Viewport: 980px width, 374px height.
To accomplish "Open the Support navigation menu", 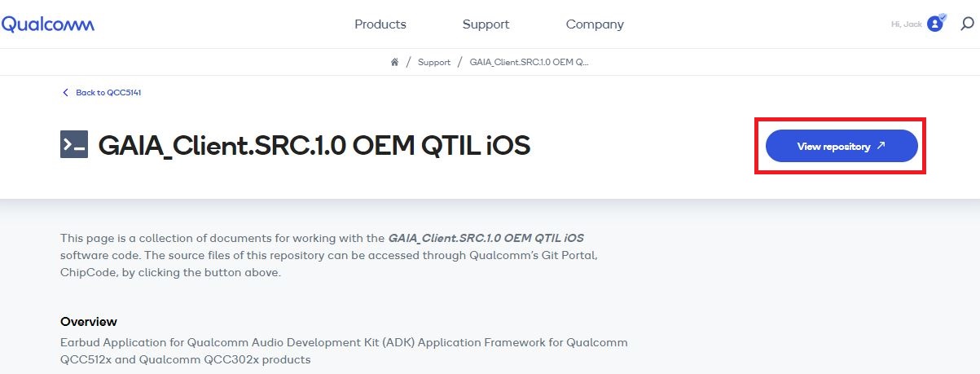I will point(486,24).
